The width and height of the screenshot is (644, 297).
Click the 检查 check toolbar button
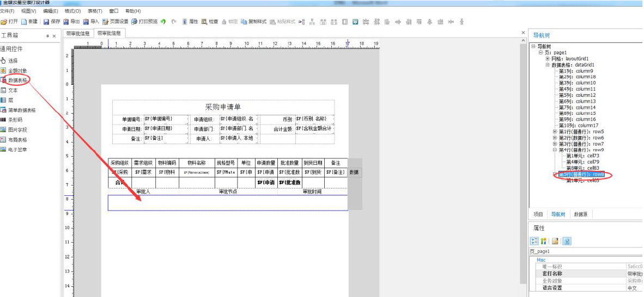pyautogui.click(x=209, y=22)
